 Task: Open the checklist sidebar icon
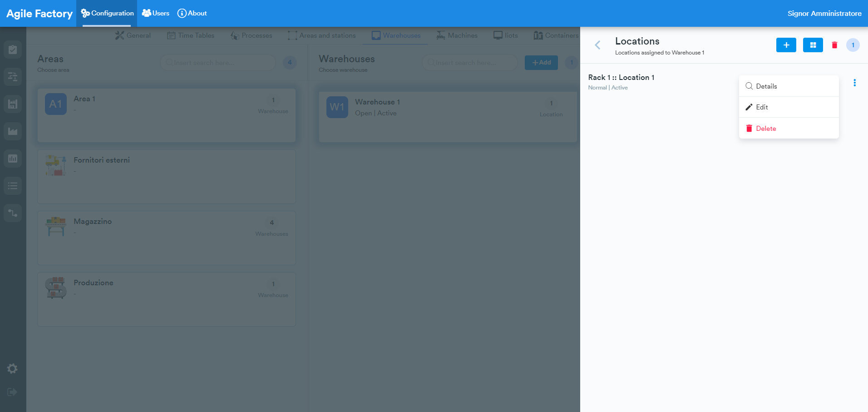(x=13, y=50)
